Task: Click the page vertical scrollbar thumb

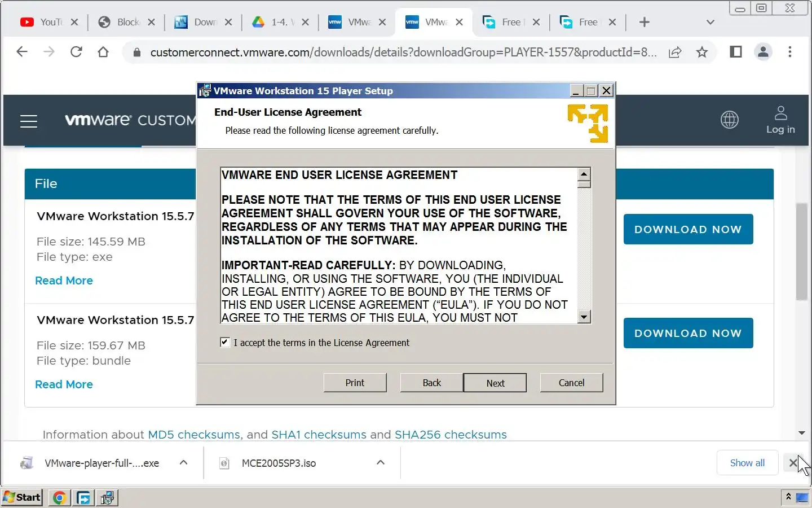Action: (x=802, y=252)
